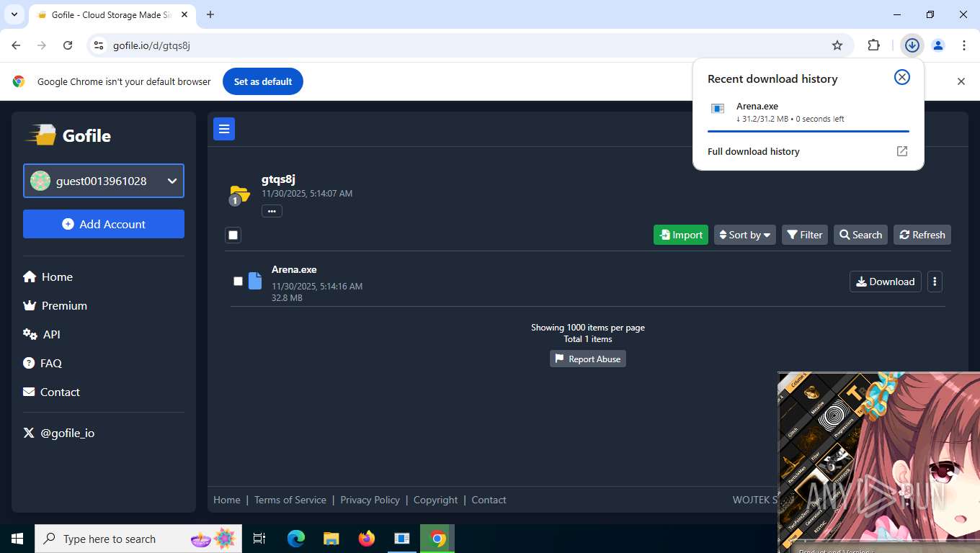The image size is (980, 553).
Task: Open Contact in the sidebar
Action: (x=52, y=392)
